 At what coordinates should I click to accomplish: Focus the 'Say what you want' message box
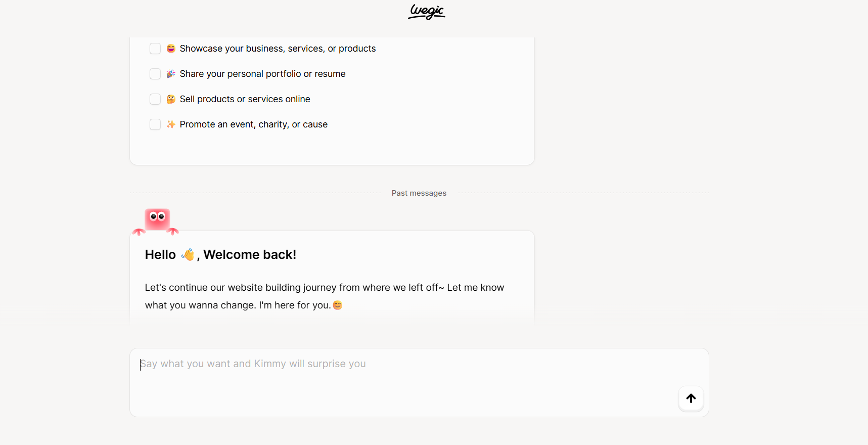(x=404, y=374)
